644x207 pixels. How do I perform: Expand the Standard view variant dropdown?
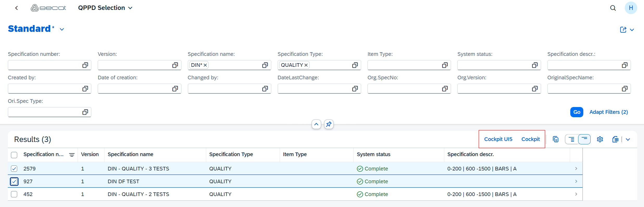click(x=62, y=29)
